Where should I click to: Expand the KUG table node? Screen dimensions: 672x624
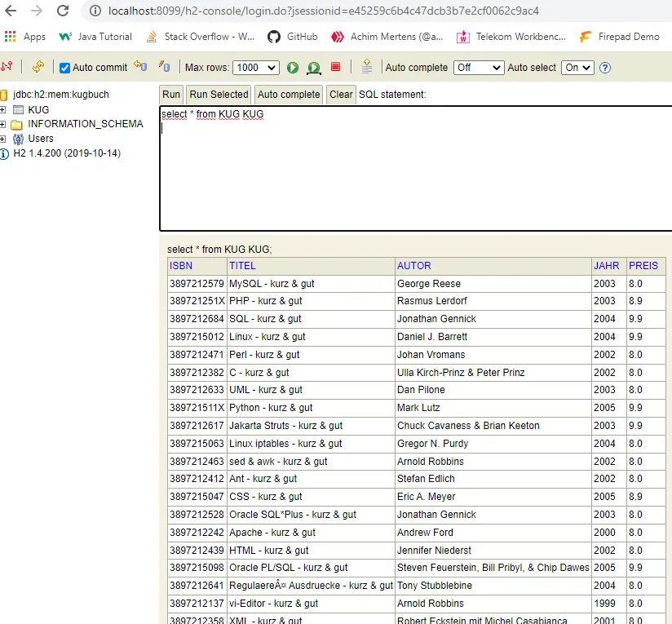click(x=3, y=110)
